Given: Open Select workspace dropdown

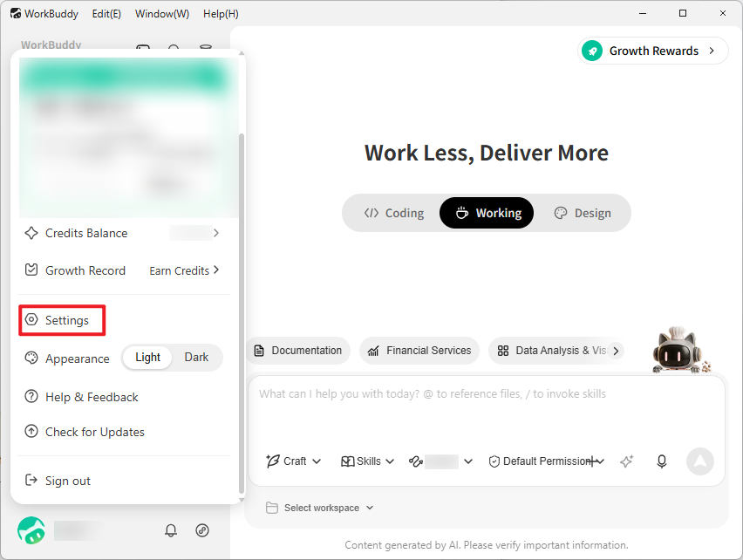Looking at the screenshot, I should [x=320, y=508].
